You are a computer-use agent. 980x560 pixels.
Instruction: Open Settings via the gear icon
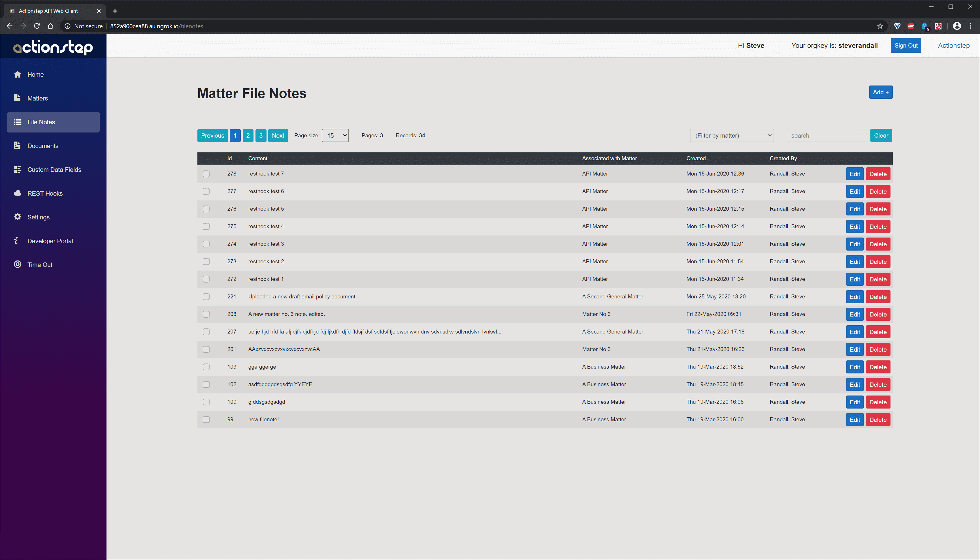[x=17, y=217]
